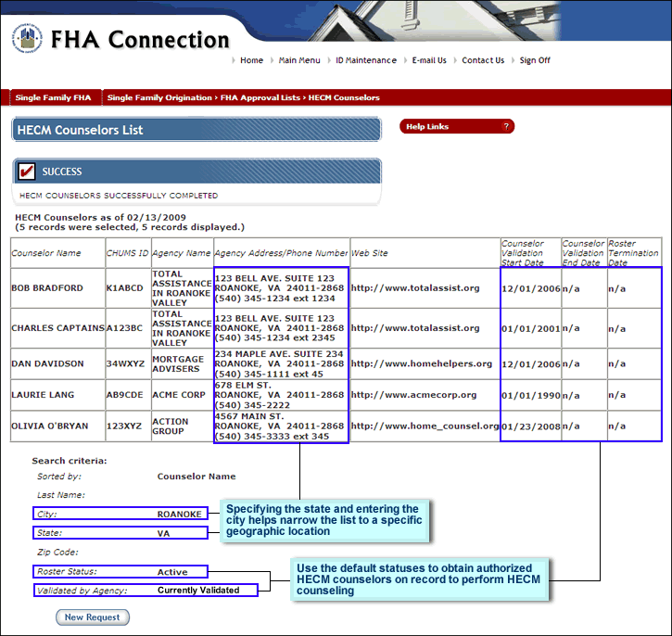The height and width of the screenshot is (636, 672).
Task: Click the Agency Name column header
Action: click(x=182, y=253)
